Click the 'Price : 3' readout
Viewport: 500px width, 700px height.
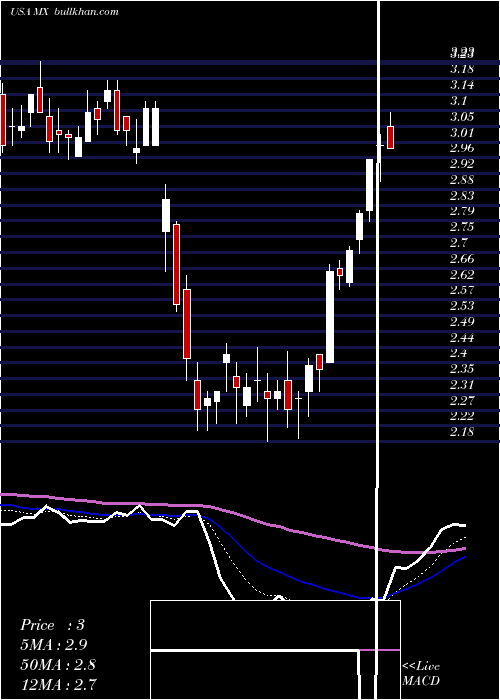click(52, 625)
